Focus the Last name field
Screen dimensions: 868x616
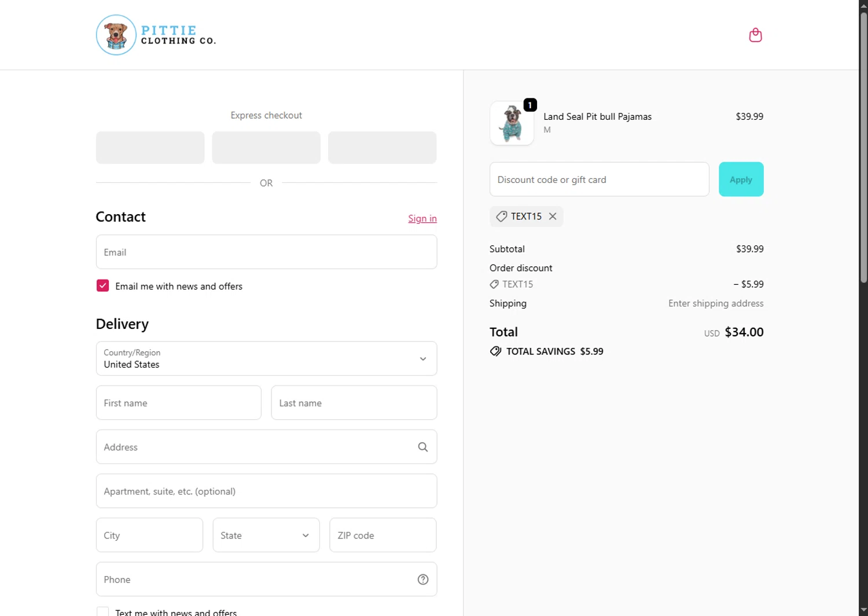click(354, 402)
